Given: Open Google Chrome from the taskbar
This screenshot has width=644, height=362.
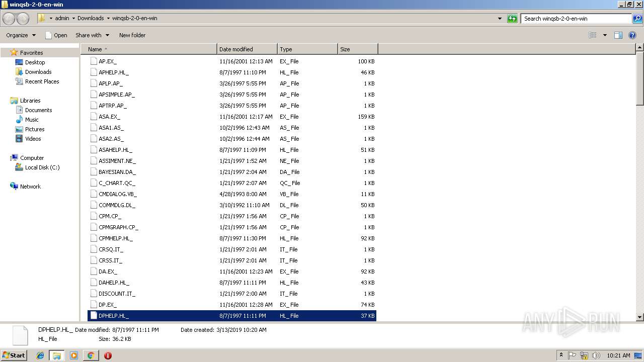Looking at the screenshot, I should pos(91,355).
